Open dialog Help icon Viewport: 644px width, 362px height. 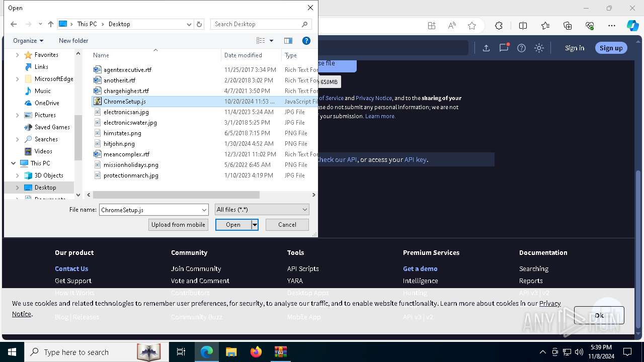tap(306, 41)
